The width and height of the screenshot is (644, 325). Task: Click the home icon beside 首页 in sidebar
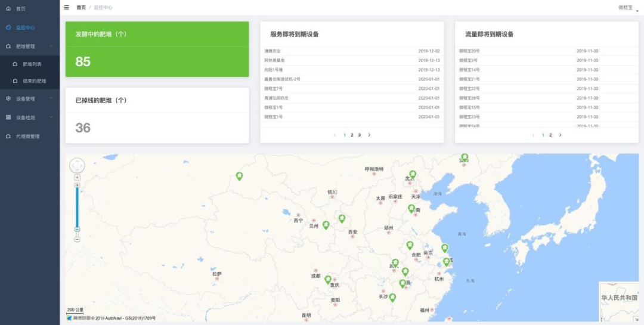point(8,9)
